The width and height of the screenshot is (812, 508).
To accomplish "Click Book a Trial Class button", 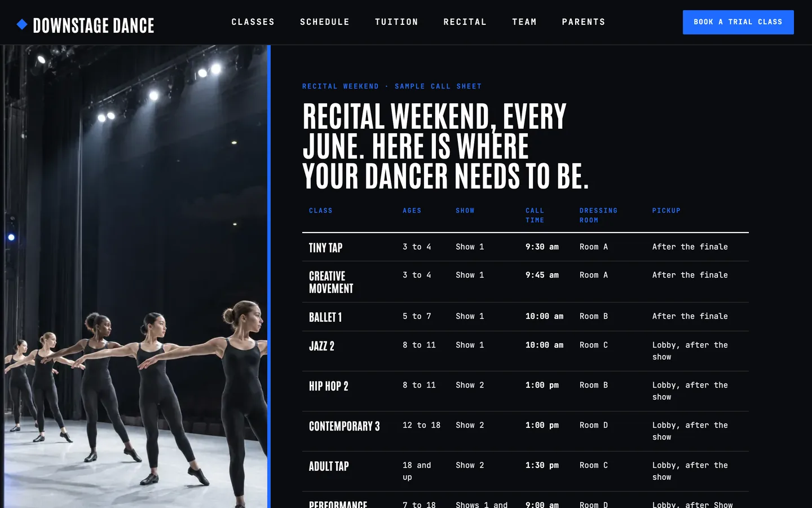I will pyautogui.click(x=738, y=22).
